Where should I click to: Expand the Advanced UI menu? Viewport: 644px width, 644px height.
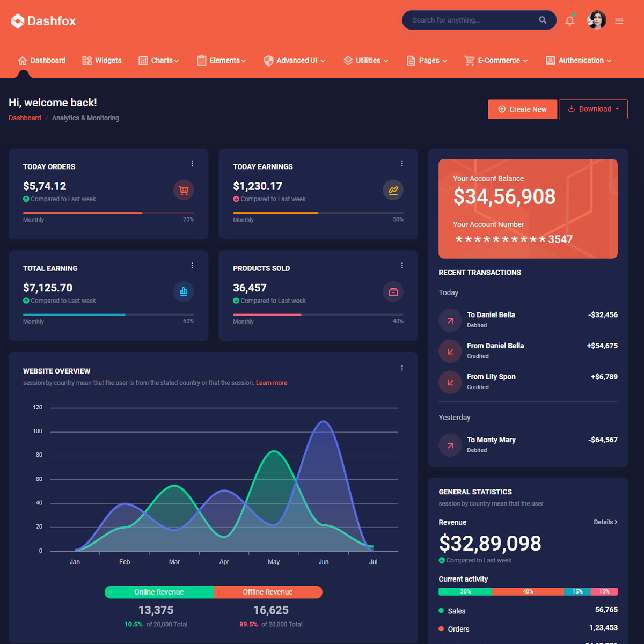click(295, 61)
